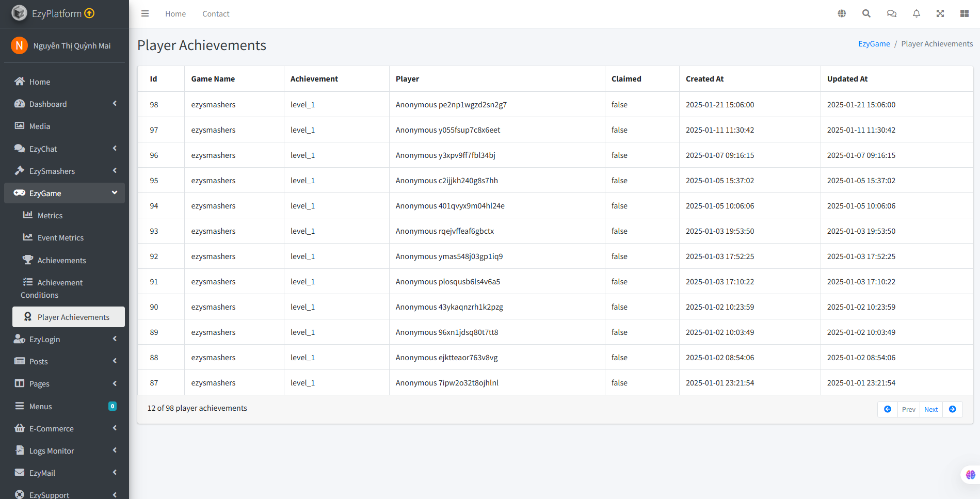
Task: Click the previous page arrow icon
Action: coord(888,409)
